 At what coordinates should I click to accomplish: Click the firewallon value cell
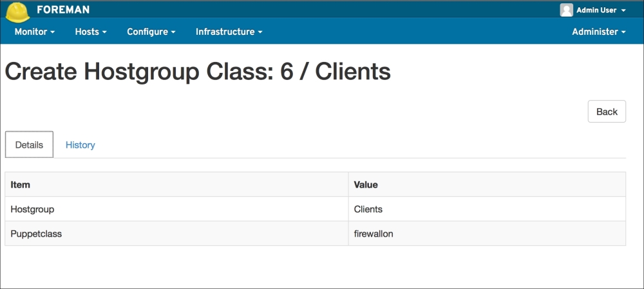click(x=374, y=234)
